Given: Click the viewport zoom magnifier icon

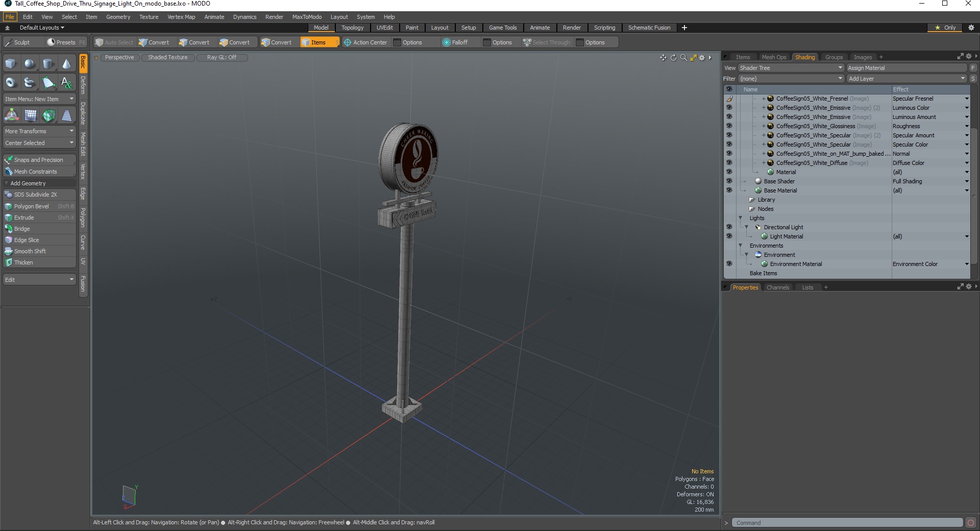Looking at the screenshot, I should click(x=683, y=58).
